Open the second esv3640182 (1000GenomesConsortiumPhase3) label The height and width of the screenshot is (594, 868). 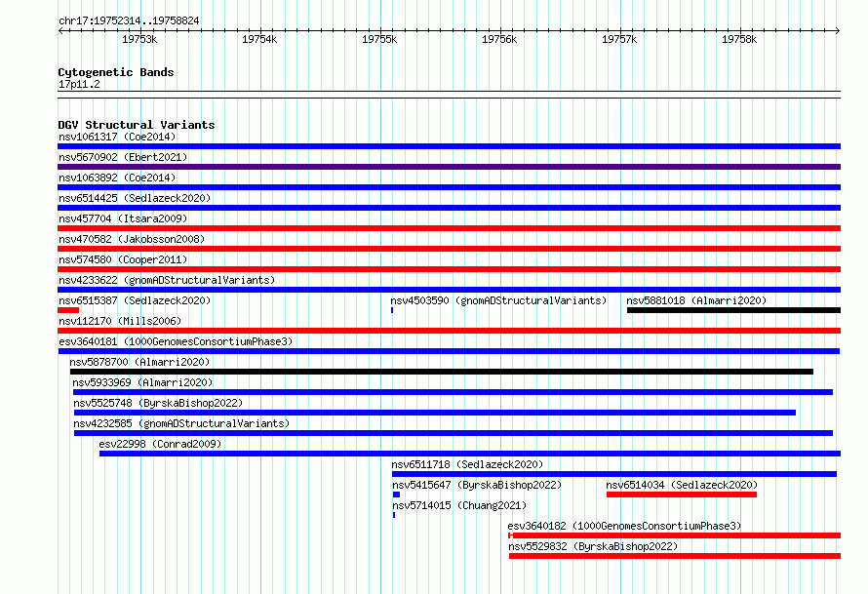pyautogui.click(x=624, y=526)
